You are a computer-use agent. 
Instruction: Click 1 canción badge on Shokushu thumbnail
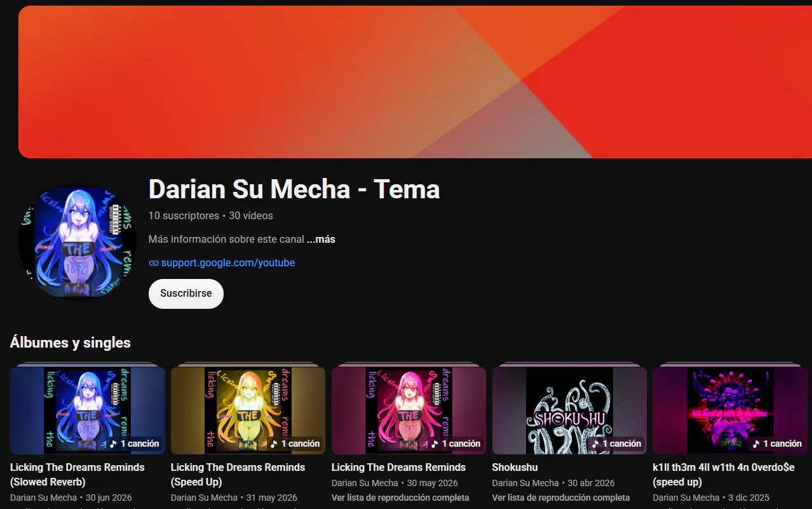point(616,444)
